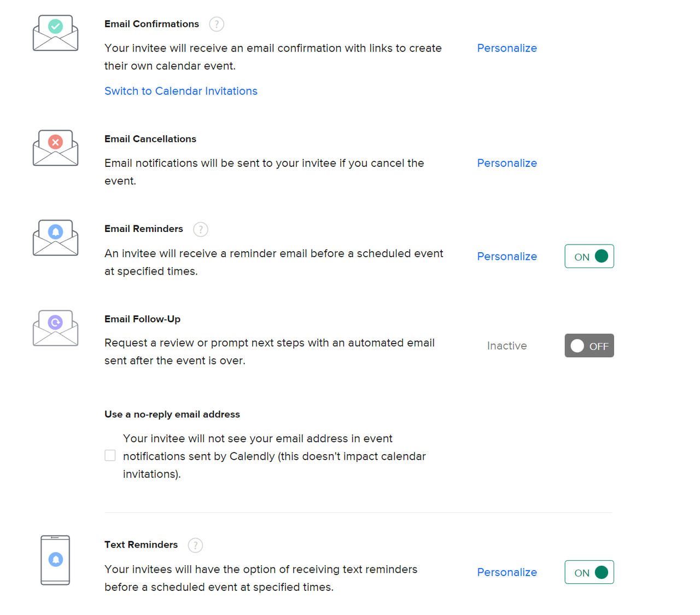This screenshot has width=700, height=615.
Task: Check the no-reply email address checkbox
Action: click(x=110, y=456)
